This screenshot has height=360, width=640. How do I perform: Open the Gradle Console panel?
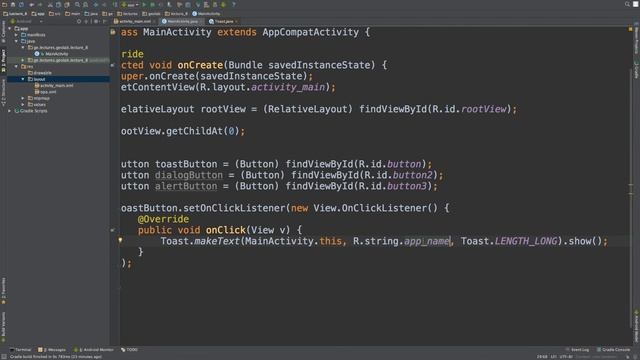pyautogui.click(x=613, y=350)
